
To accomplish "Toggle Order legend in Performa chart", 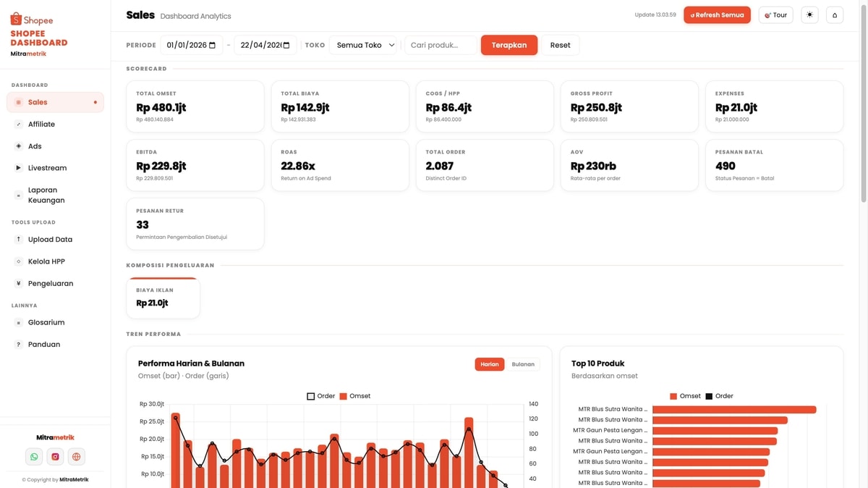I will tap(311, 396).
